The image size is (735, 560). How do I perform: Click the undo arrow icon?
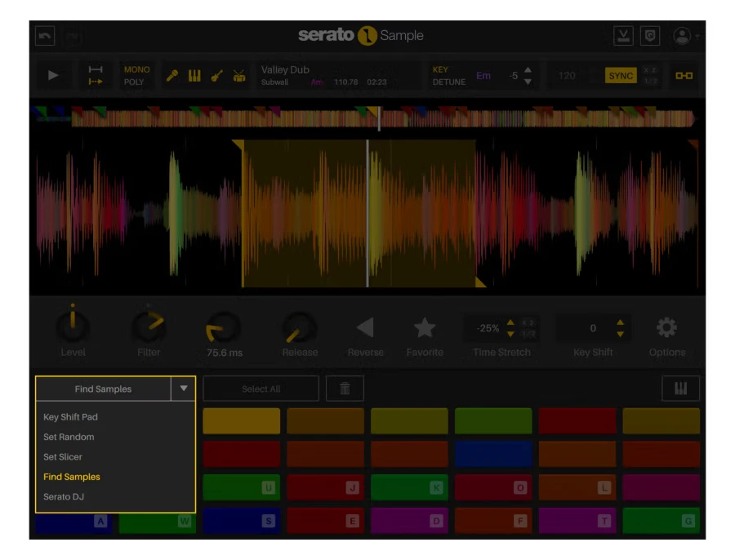45,36
